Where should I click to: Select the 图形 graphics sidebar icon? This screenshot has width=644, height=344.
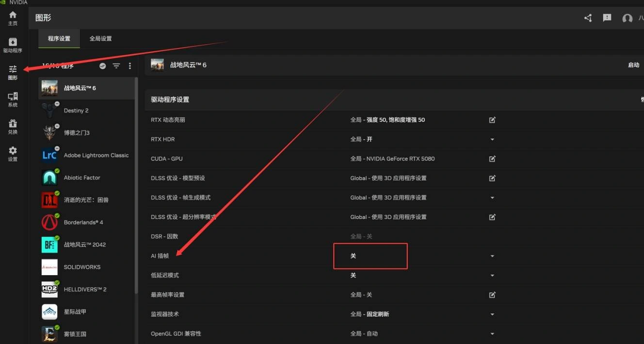click(13, 72)
